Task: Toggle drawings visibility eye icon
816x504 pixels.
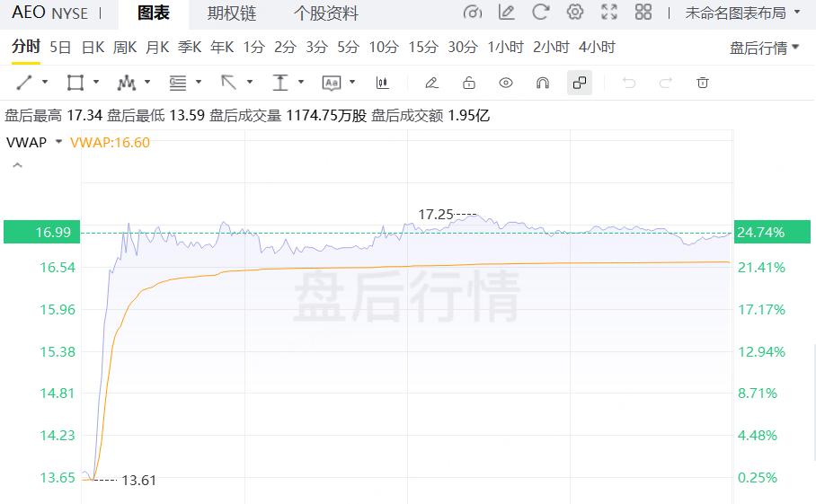Action: click(x=506, y=82)
